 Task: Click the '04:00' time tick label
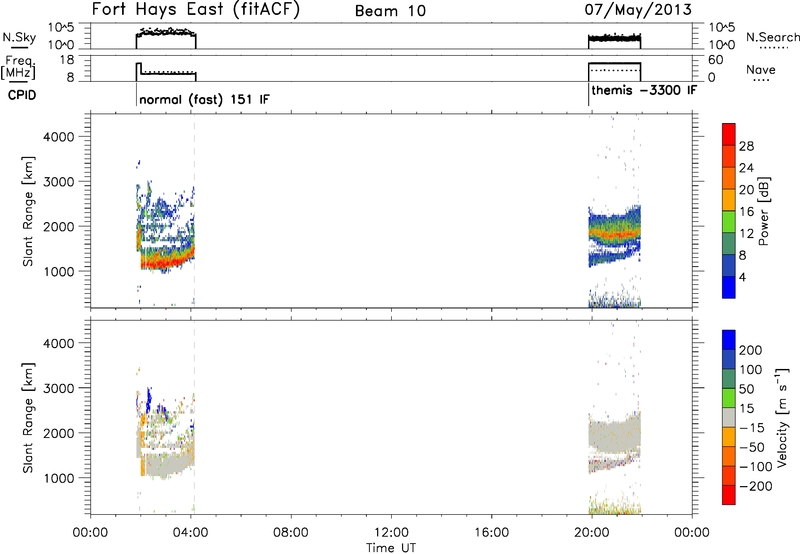pos(190,533)
